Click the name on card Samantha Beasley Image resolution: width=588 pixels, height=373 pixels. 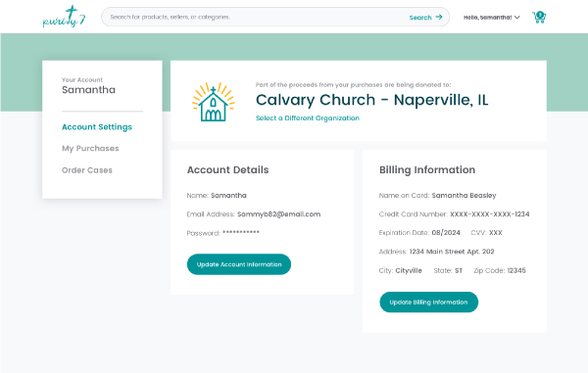464,195
